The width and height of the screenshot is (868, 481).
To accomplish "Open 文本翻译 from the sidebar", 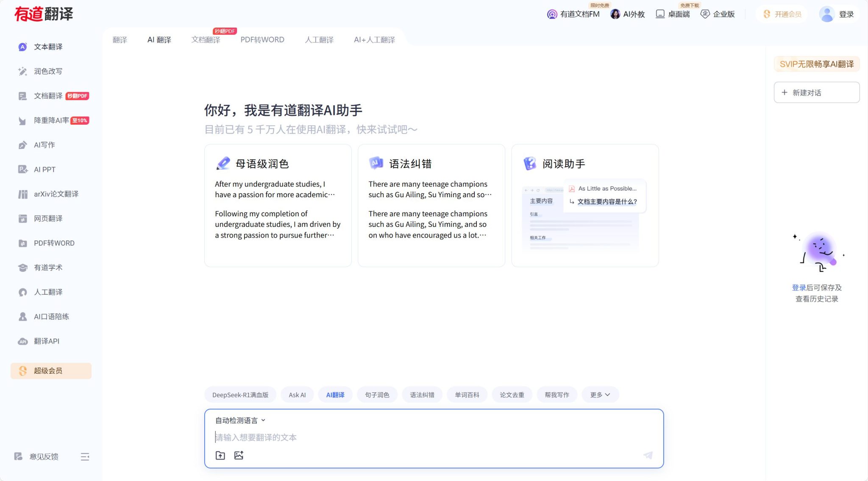I will point(47,47).
